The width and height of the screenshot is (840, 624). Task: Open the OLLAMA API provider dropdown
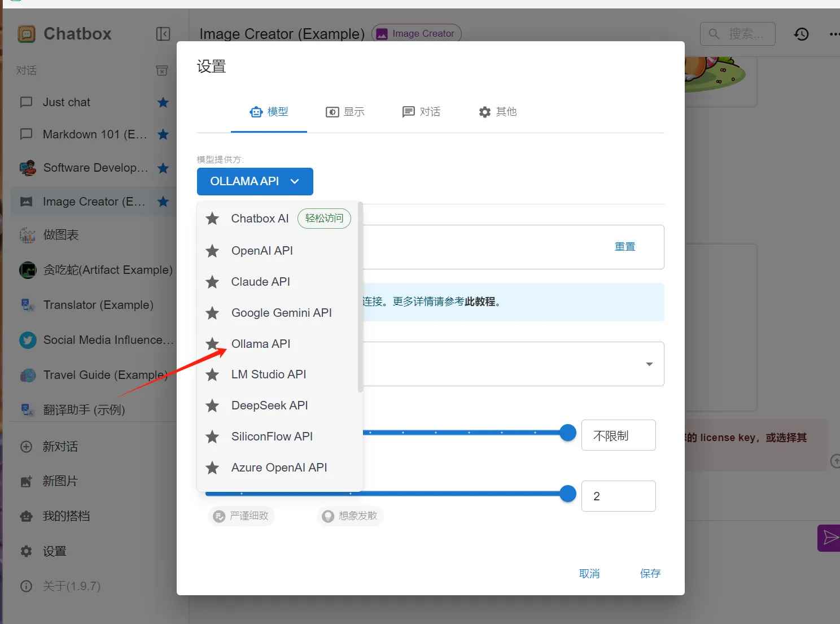[255, 181]
